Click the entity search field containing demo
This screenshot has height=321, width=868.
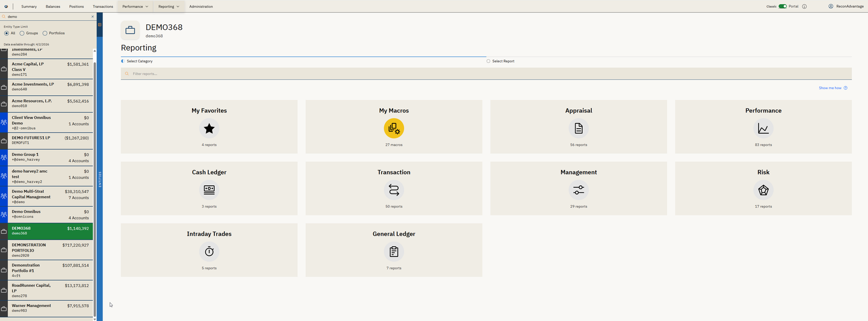(x=48, y=17)
